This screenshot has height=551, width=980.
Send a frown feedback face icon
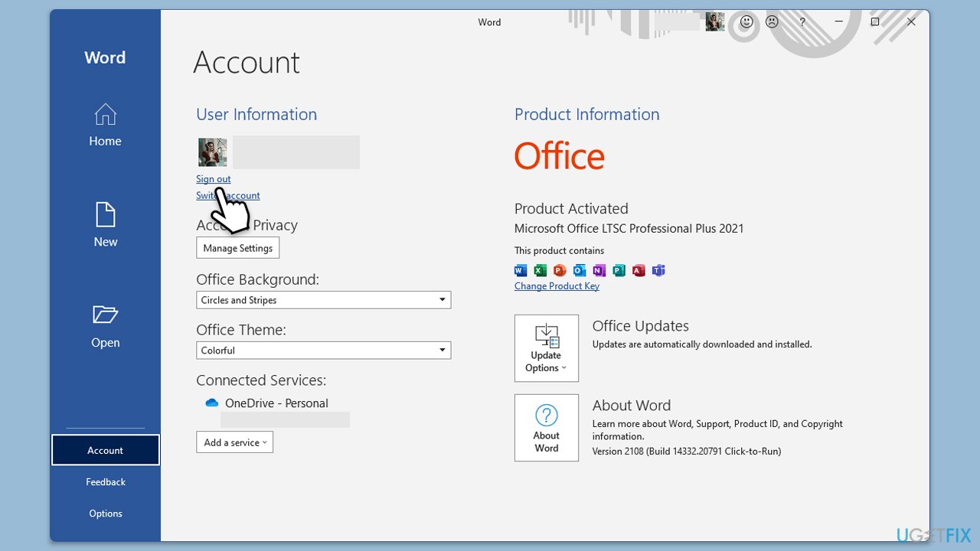click(x=772, y=22)
